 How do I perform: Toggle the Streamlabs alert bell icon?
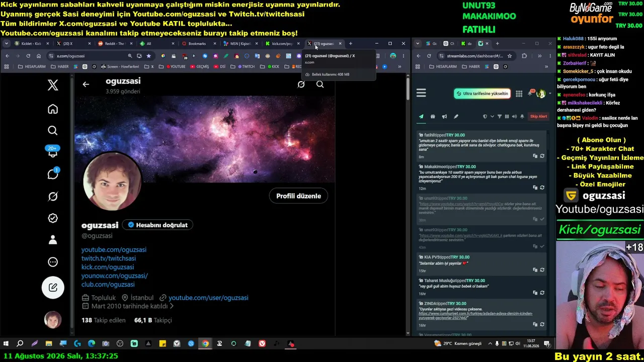tap(522, 117)
